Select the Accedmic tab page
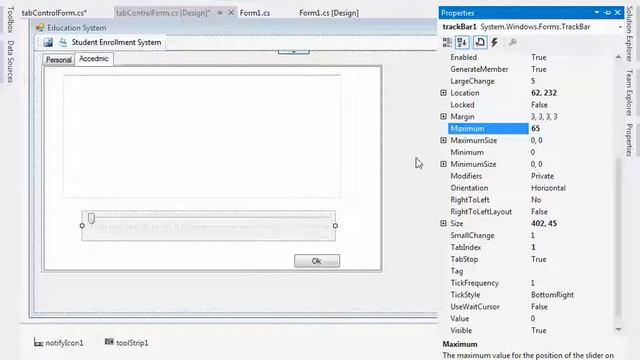 click(x=94, y=59)
